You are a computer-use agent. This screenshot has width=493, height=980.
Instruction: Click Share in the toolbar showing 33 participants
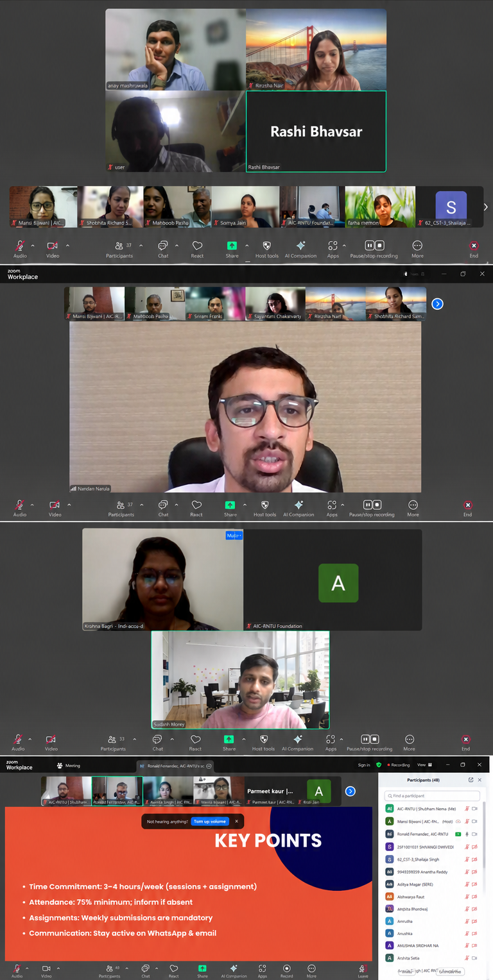pos(229,742)
